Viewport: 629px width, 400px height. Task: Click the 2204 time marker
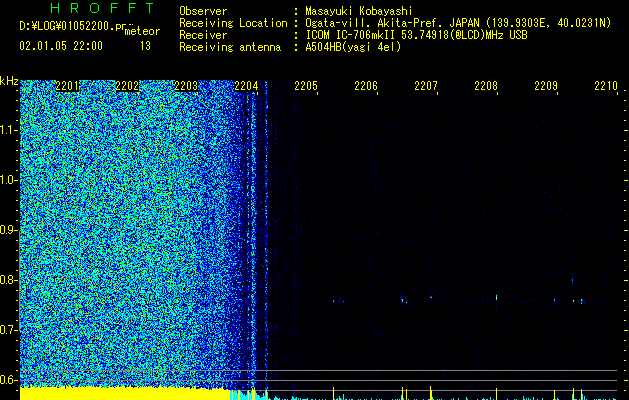click(x=246, y=86)
